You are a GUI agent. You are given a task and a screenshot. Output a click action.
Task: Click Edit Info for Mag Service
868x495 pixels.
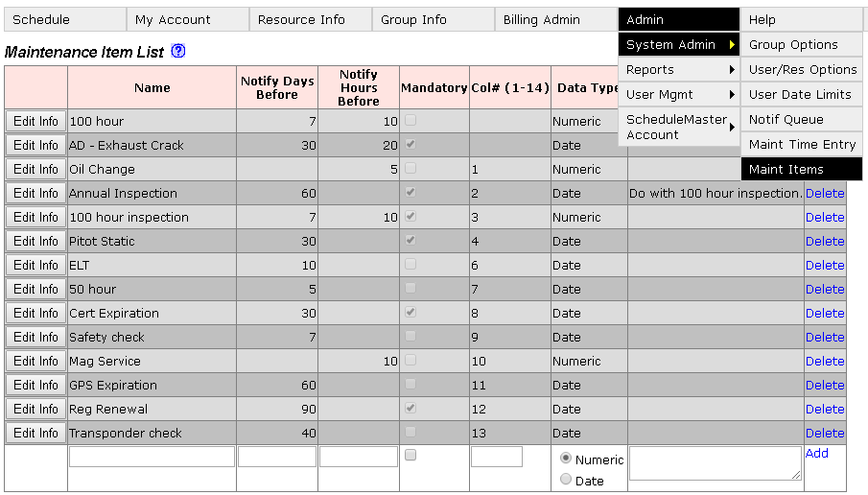pos(36,361)
